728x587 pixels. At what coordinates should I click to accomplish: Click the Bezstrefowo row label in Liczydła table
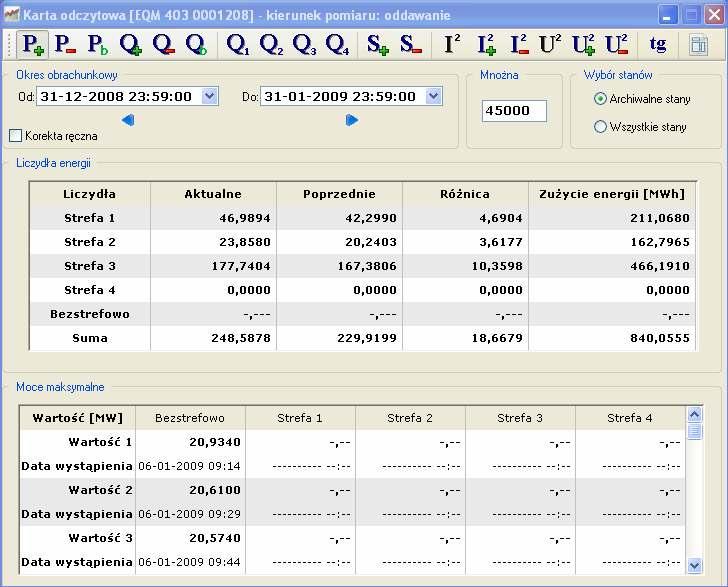pyautogui.click(x=90, y=314)
